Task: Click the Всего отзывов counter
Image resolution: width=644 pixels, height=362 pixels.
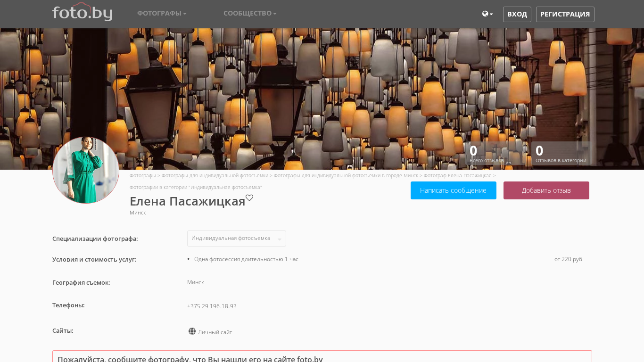Action: tap(486, 154)
